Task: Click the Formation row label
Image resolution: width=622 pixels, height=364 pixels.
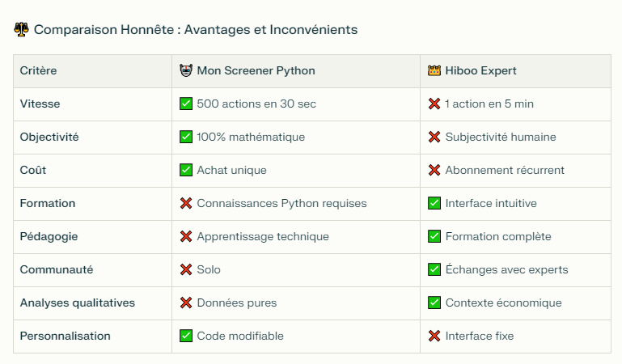Action: coord(48,203)
